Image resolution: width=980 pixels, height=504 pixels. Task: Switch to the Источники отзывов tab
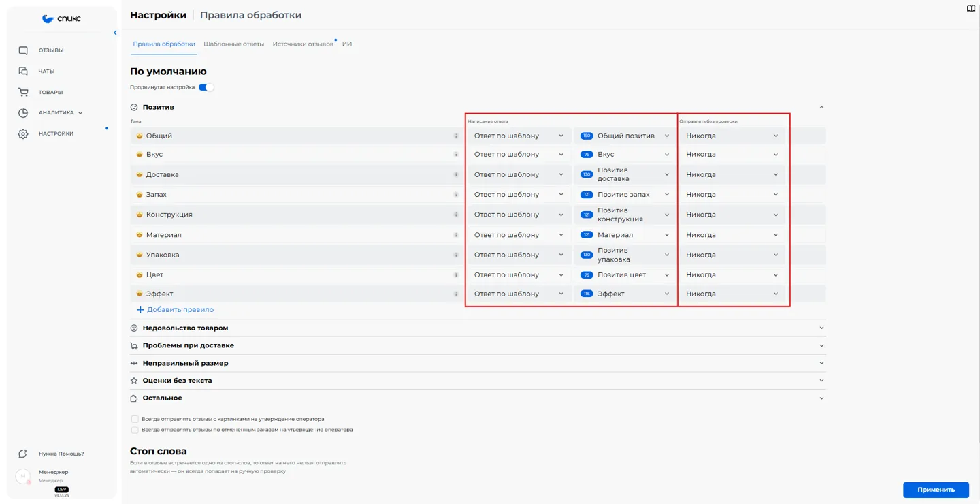(303, 44)
